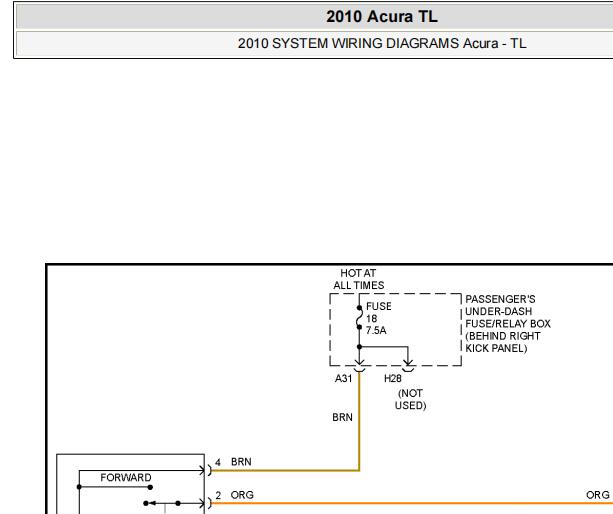Click the 'FORWARD' switch label

click(x=125, y=478)
